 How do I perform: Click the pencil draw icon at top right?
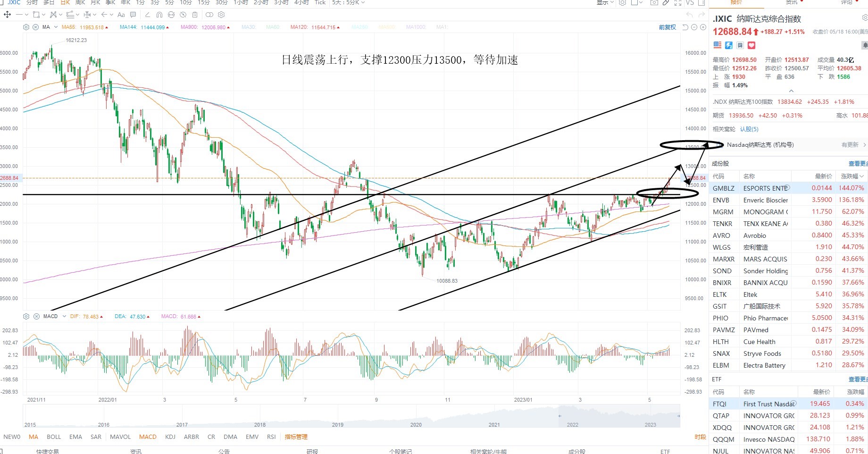point(666,2)
